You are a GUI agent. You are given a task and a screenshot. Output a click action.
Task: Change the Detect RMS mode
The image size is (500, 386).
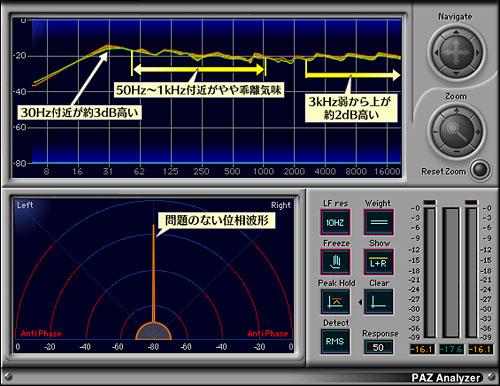[x=335, y=342]
